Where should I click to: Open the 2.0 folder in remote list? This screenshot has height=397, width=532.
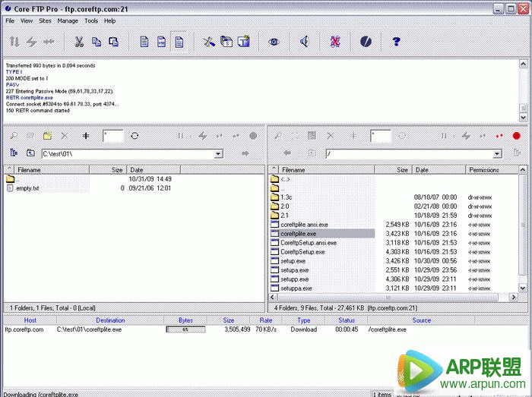285,206
